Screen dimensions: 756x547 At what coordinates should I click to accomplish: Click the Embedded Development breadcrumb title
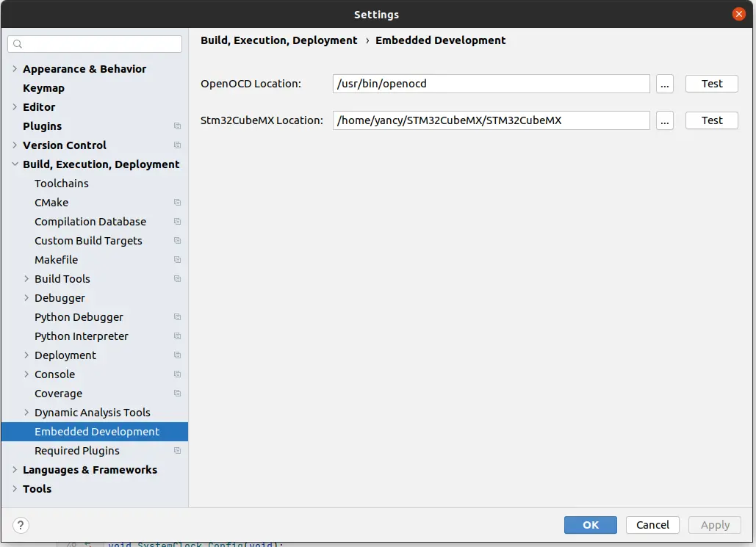(x=440, y=40)
